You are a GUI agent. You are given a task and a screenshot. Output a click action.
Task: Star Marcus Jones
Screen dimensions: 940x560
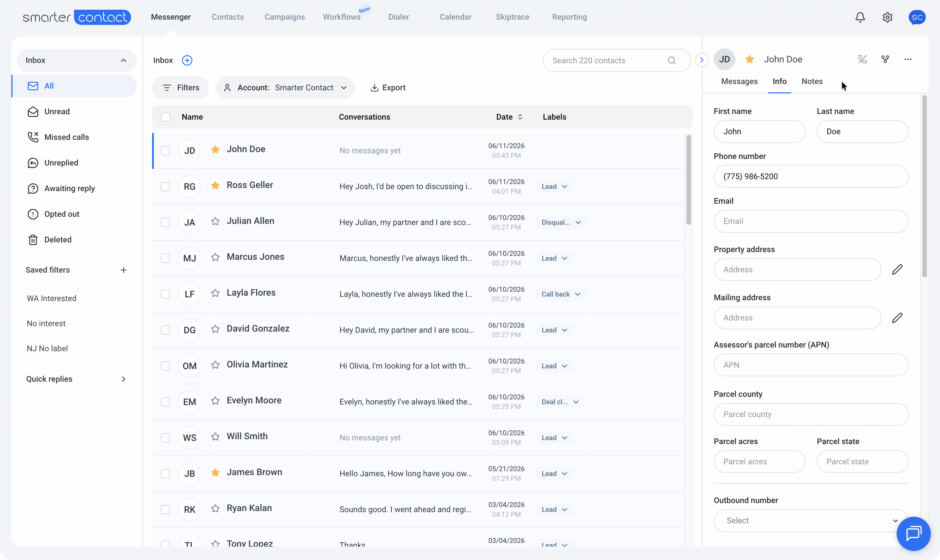tap(215, 257)
